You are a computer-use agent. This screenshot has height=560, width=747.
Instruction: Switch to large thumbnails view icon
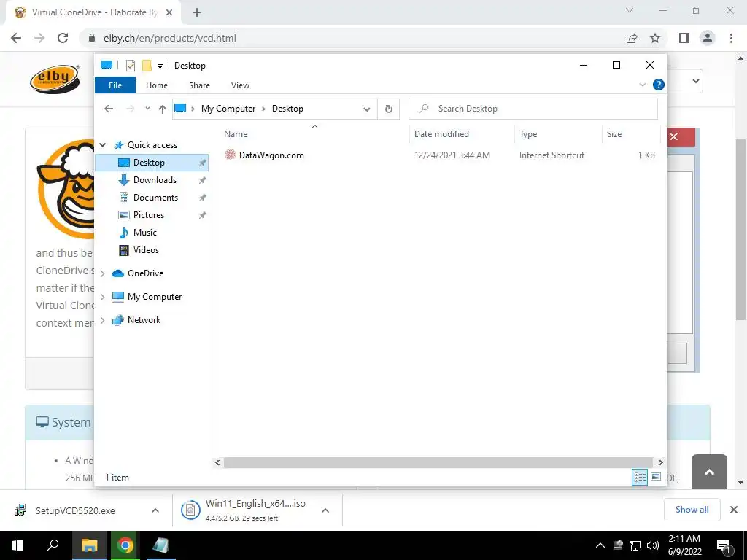656,477
